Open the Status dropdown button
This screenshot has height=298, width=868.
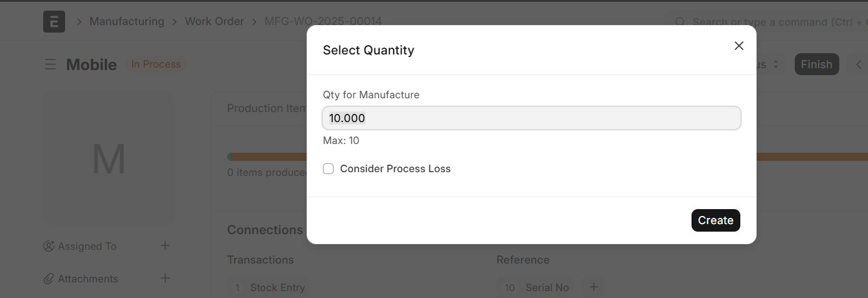click(x=770, y=64)
